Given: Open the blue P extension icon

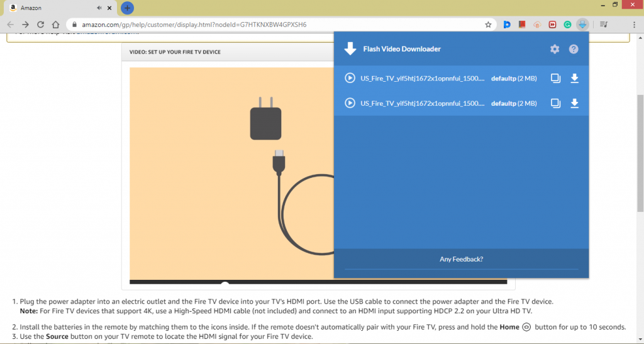Looking at the screenshot, I should pos(507,25).
